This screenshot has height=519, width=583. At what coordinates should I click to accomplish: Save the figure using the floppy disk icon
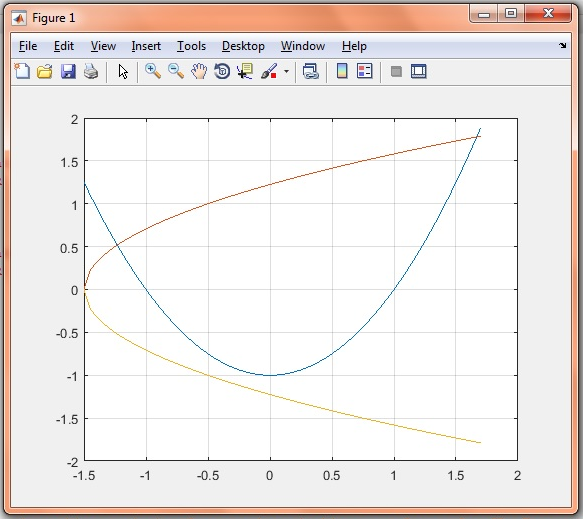pos(68,71)
